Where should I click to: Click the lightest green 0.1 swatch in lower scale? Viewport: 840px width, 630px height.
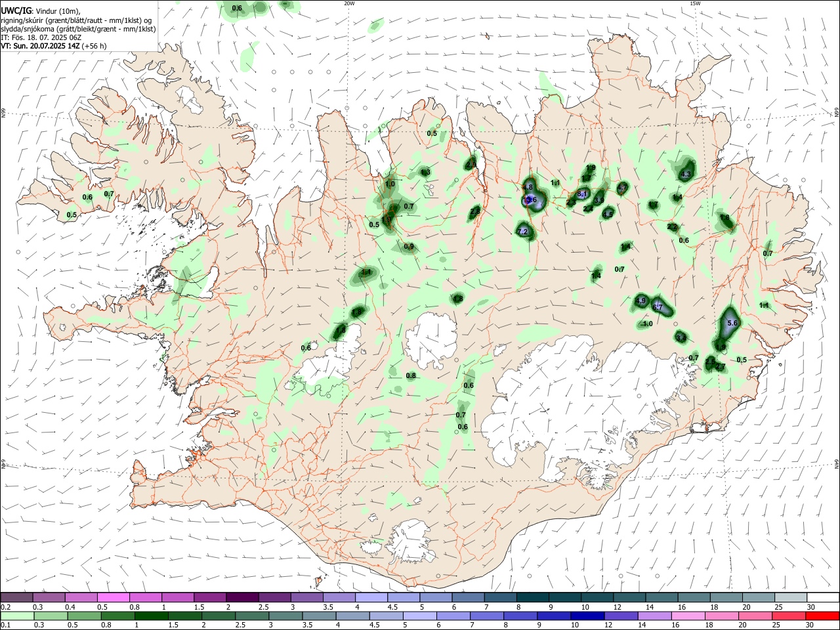(17, 616)
